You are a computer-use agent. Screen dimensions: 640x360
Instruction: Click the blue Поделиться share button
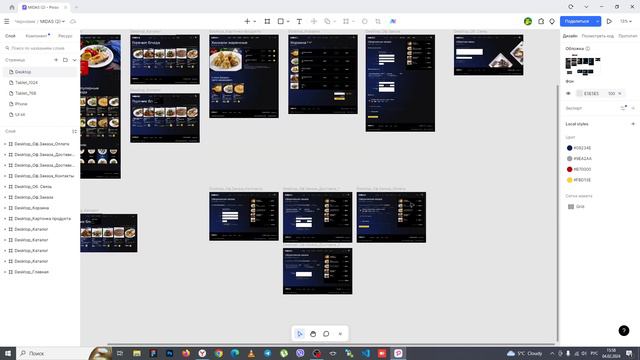click(577, 21)
